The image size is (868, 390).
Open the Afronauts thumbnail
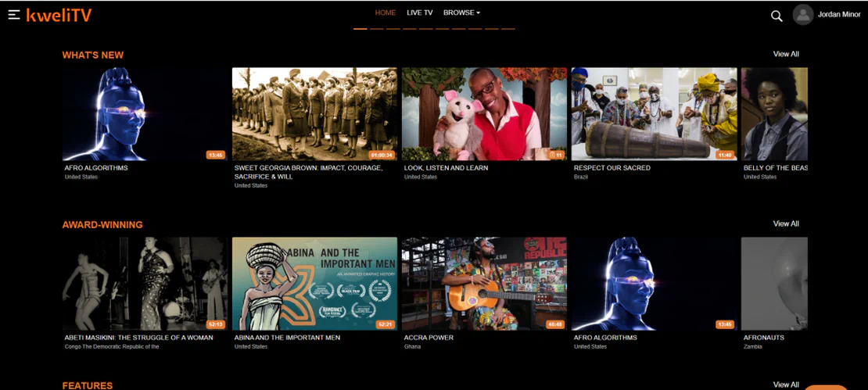pyautogui.click(x=774, y=284)
